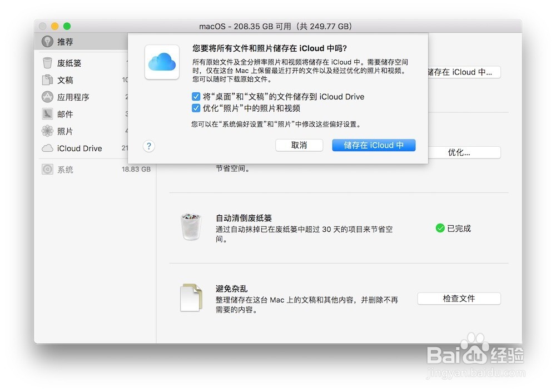Open help with the question mark button
This screenshot has height=392, width=556.
(149, 146)
